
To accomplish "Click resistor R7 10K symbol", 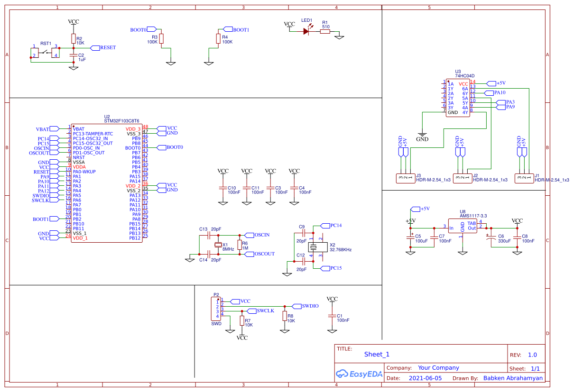I will click(x=242, y=321).
